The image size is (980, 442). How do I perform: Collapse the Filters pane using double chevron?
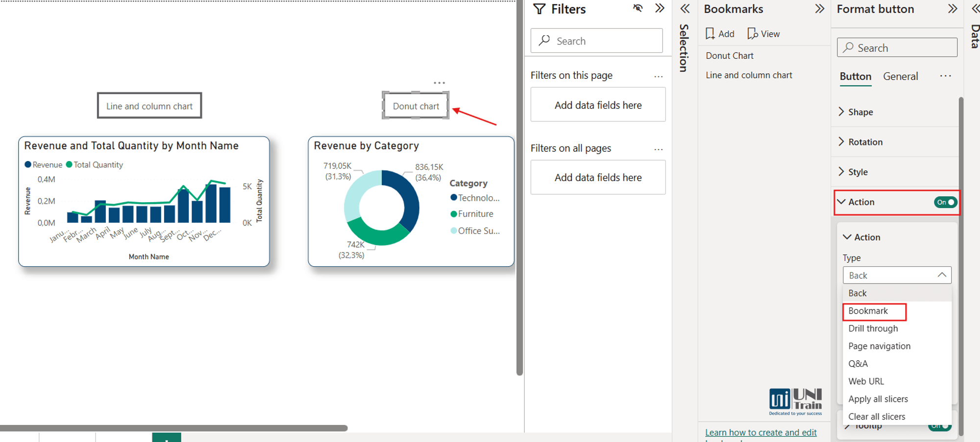click(x=660, y=8)
